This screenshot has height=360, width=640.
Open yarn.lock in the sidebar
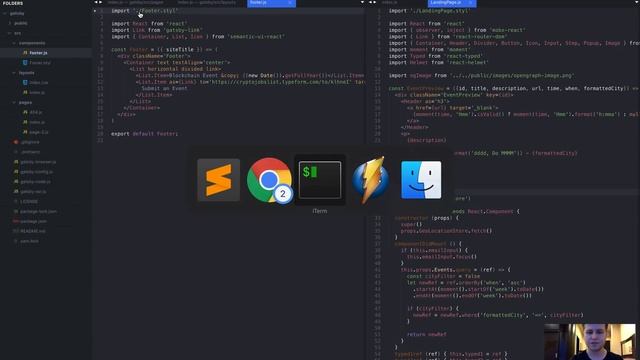[29, 241]
